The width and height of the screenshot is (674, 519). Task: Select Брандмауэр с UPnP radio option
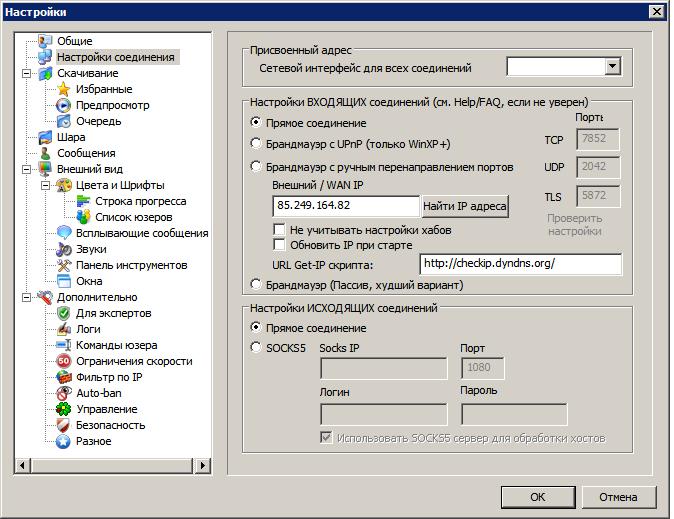(x=256, y=143)
